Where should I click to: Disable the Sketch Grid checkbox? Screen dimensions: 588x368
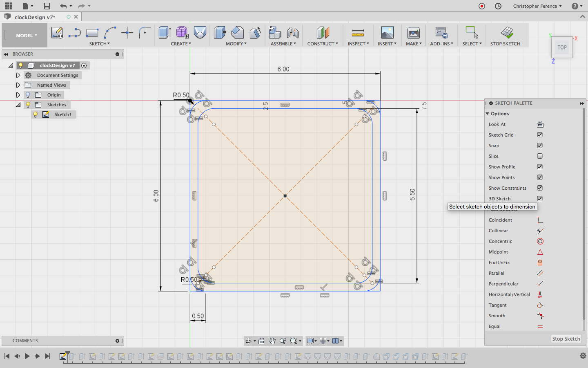540,135
